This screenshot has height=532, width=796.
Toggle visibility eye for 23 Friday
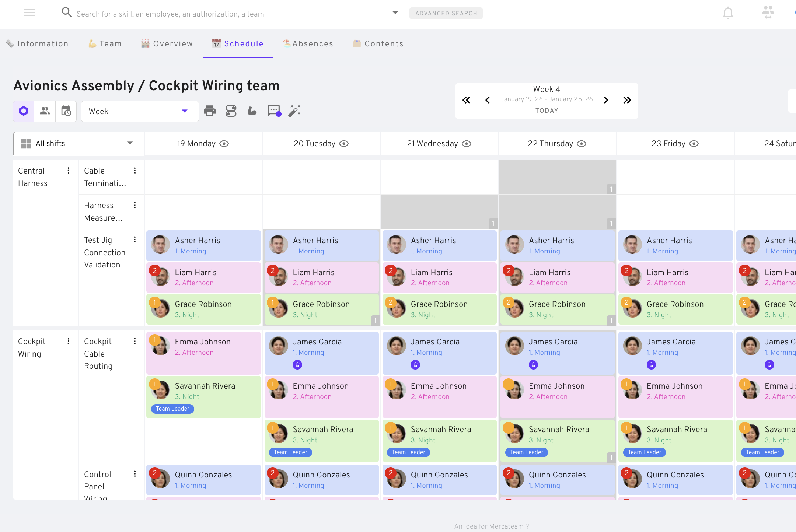pos(694,144)
